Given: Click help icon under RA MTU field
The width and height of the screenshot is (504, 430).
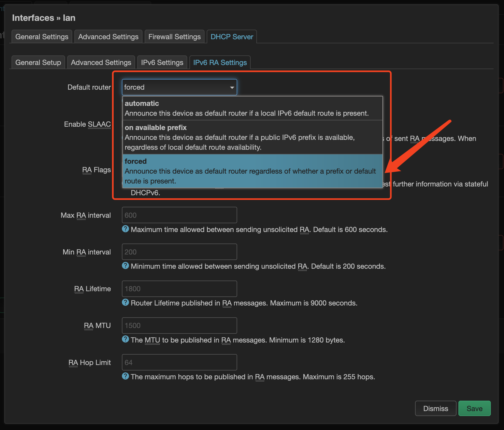Looking at the screenshot, I should (125, 339).
